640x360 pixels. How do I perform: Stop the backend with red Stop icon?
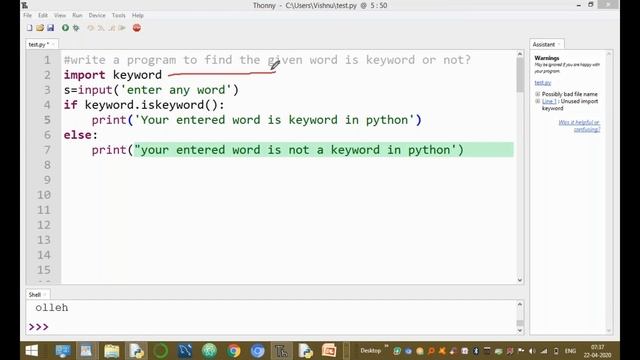point(137,28)
